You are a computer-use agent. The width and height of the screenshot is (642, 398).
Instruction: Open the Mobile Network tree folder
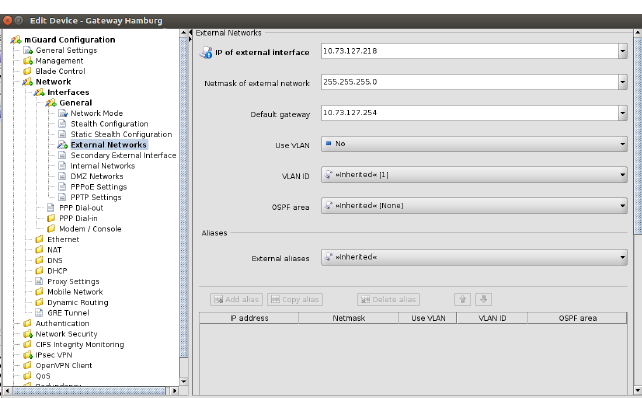[75, 292]
